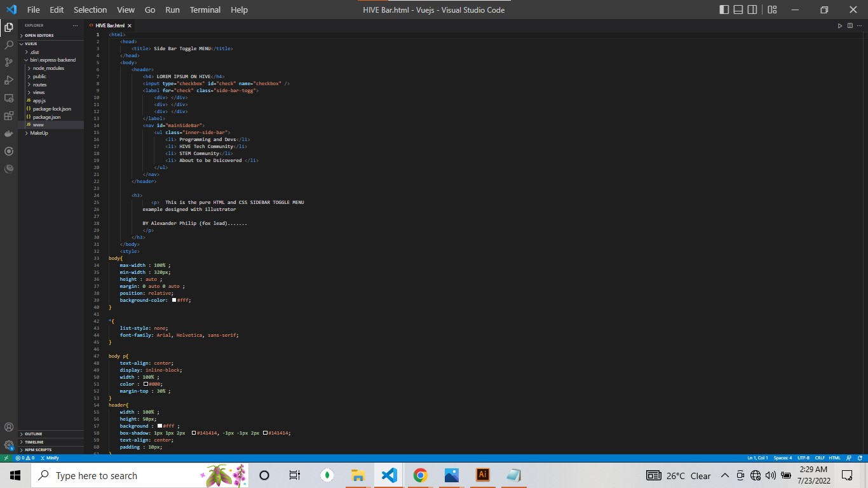Open the Remote Explorer view
This screenshot has height=488, width=868.
[9, 98]
